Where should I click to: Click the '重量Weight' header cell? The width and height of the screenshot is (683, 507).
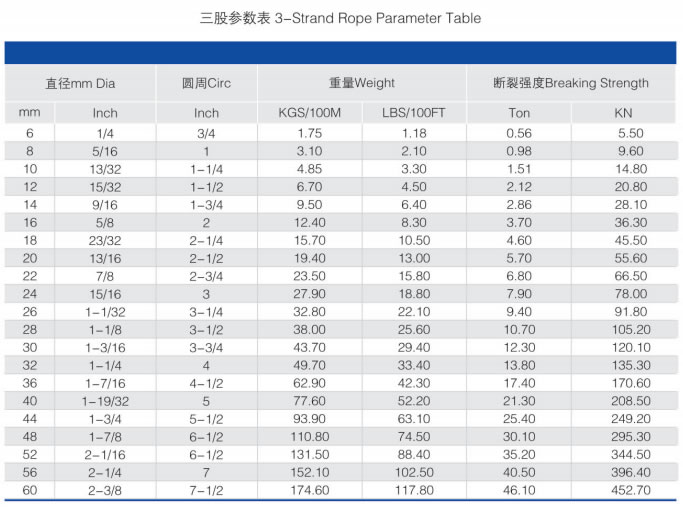(361, 83)
